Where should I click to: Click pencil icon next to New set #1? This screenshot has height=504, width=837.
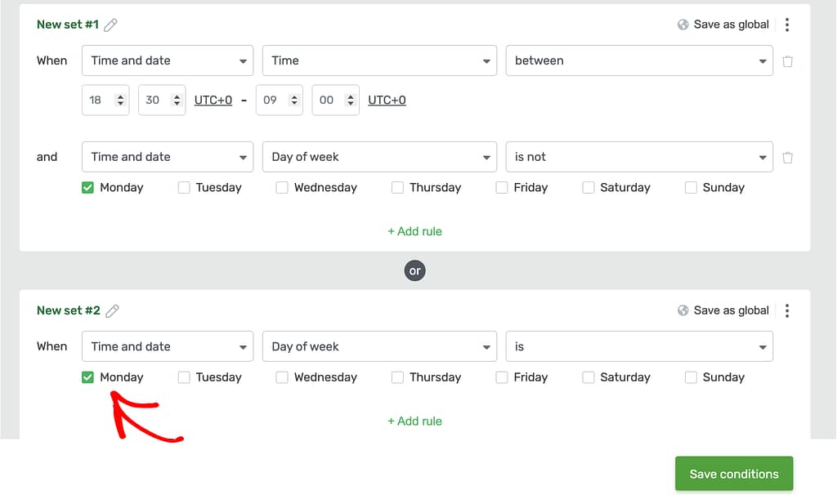(x=111, y=25)
